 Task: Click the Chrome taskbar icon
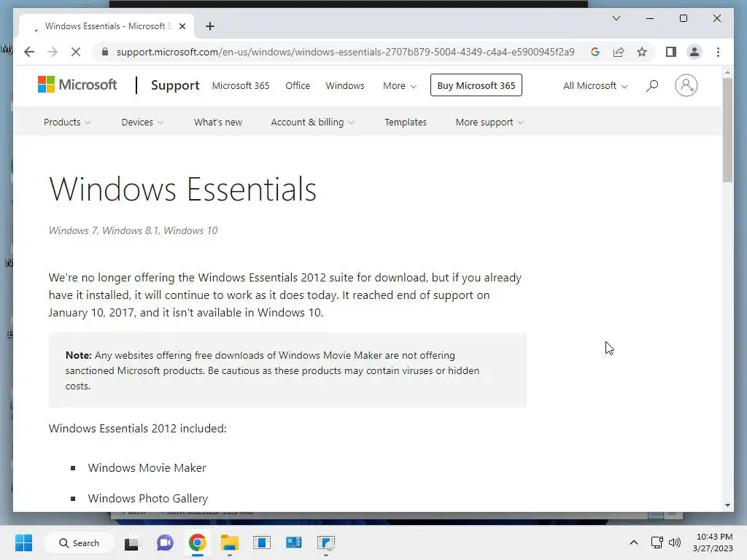coord(197,542)
